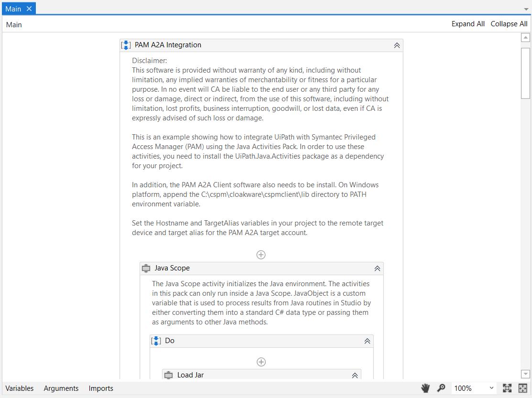Activate the magnifier zoom tool

[441, 388]
